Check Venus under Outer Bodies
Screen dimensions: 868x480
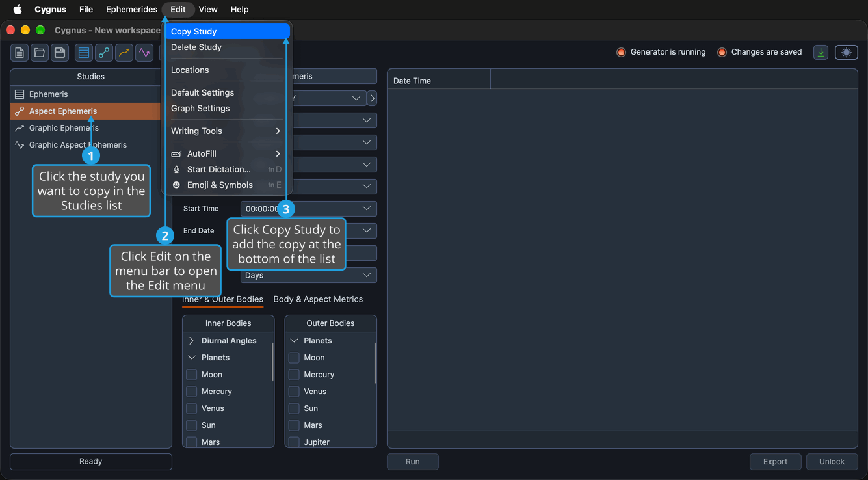(294, 392)
